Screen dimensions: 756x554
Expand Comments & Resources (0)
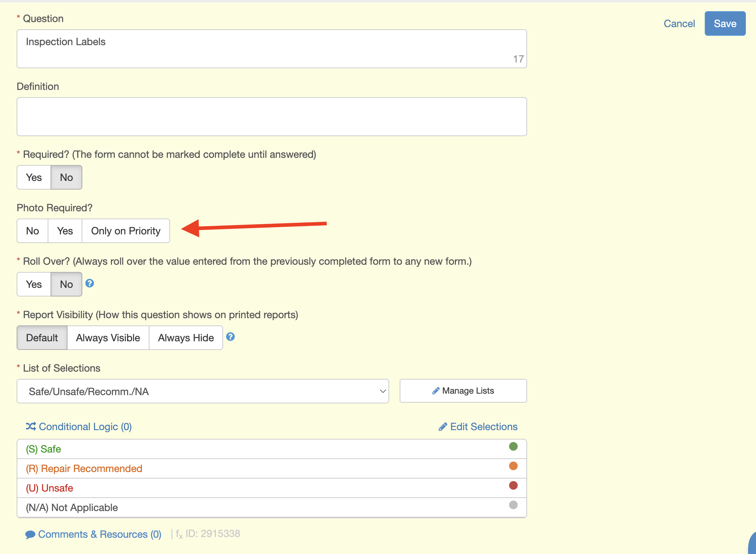click(x=100, y=534)
